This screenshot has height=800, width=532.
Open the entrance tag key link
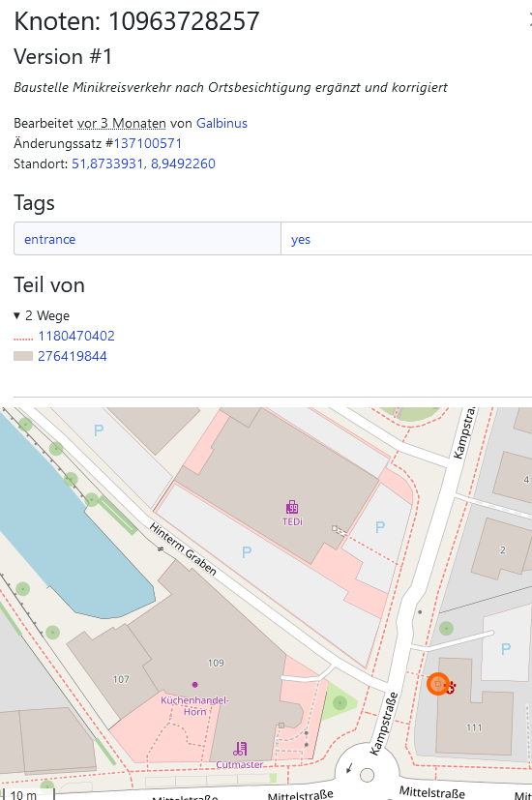(x=50, y=239)
